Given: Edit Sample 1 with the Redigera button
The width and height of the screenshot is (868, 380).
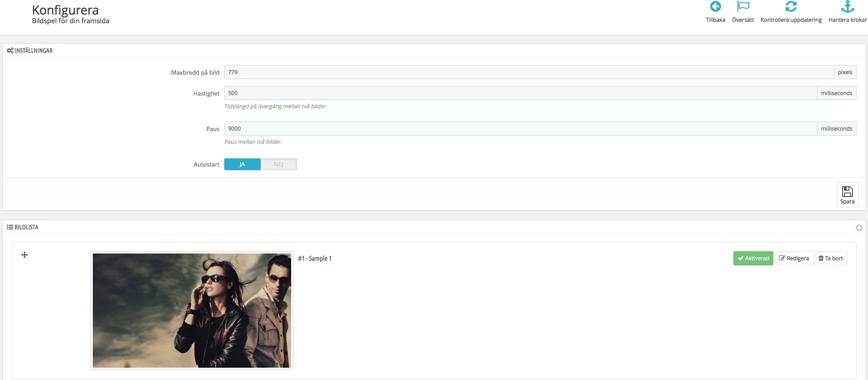Looking at the screenshot, I should (x=794, y=258).
